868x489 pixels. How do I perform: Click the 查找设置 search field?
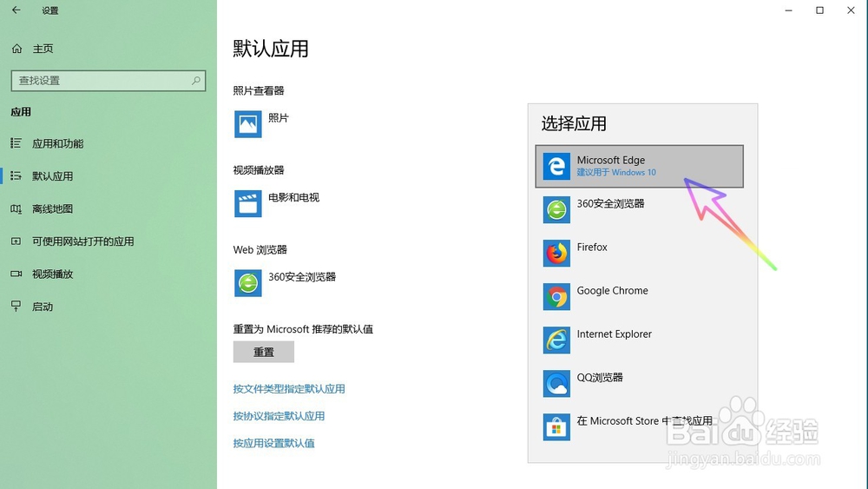click(x=108, y=81)
